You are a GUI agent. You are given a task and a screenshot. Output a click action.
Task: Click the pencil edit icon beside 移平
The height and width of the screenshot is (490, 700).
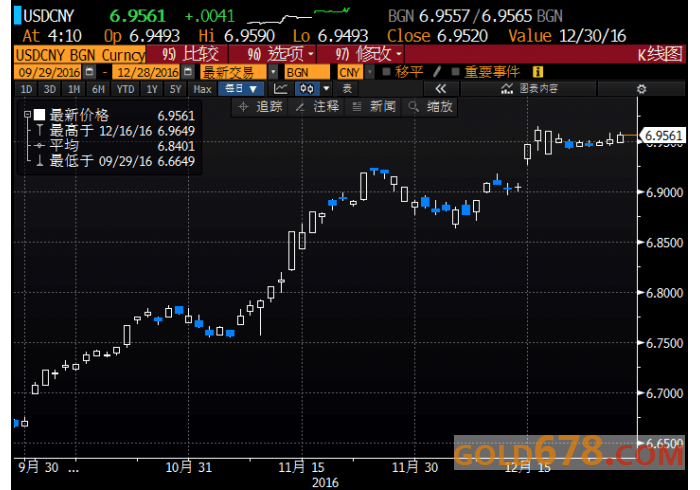click(x=438, y=72)
